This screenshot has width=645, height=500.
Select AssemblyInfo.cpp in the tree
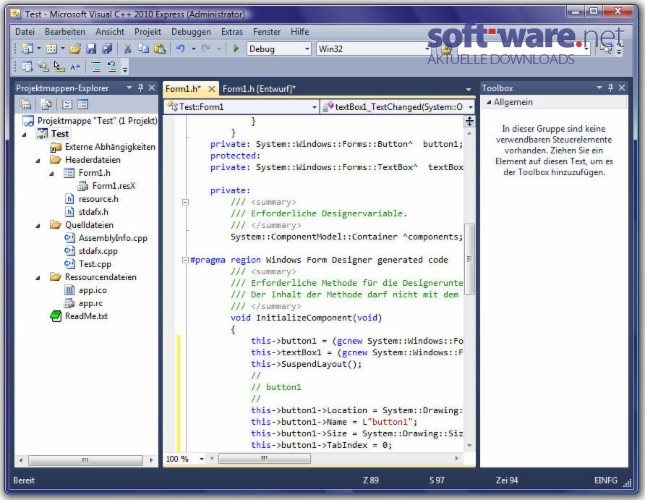(x=113, y=238)
